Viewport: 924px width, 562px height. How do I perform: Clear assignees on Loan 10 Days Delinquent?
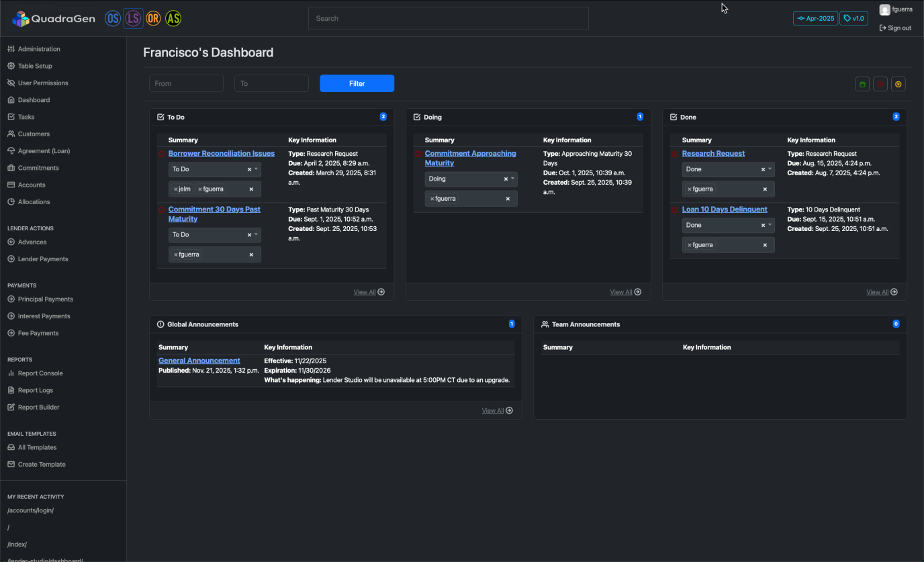(x=765, y=245)
